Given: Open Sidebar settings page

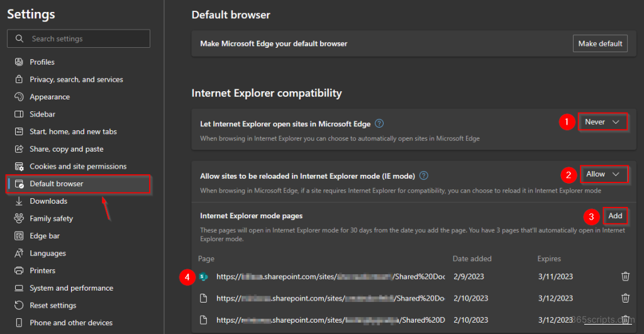Looking at the screenshot, I should pyautogui.click(x=42, y=114).
